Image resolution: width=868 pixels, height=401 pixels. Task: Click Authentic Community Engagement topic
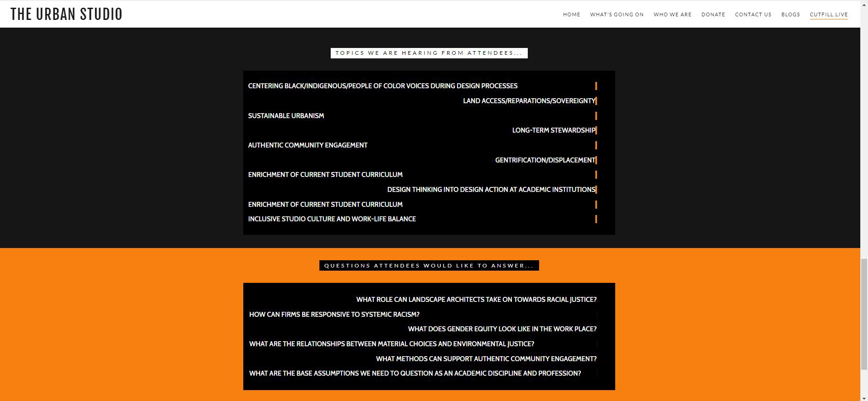(x=308, y=145)
